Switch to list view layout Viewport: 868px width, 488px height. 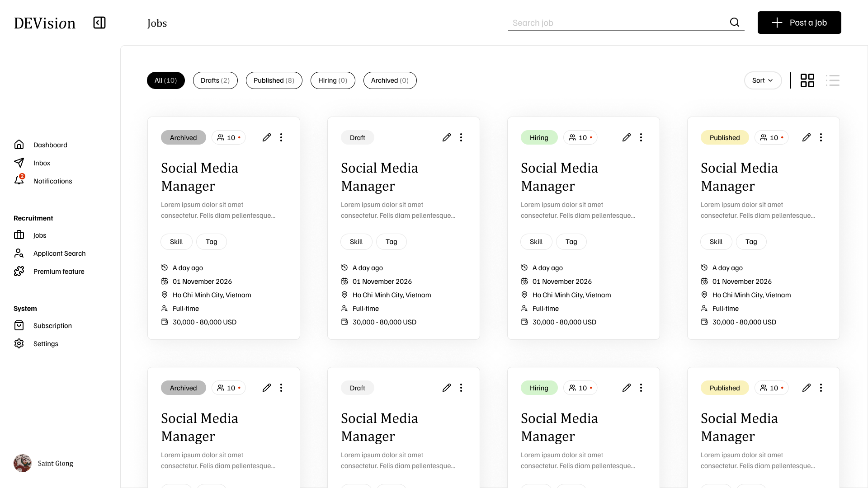pos(833,80)
